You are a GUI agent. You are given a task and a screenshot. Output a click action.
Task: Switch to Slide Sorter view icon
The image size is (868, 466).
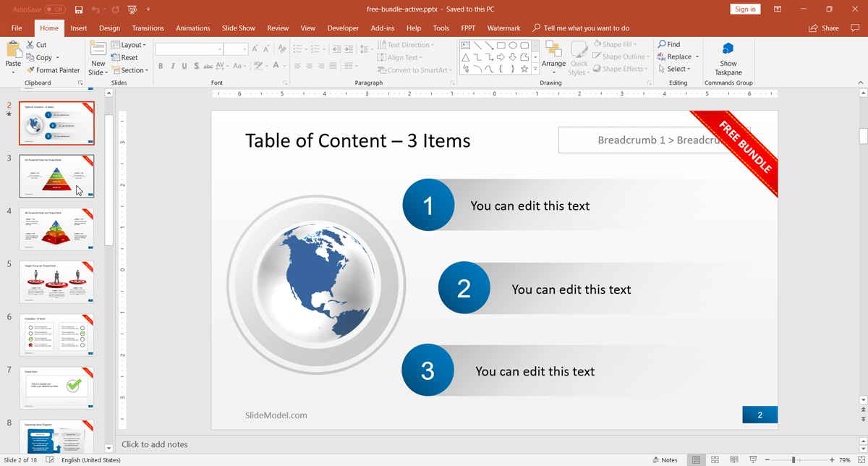(715, 459)
